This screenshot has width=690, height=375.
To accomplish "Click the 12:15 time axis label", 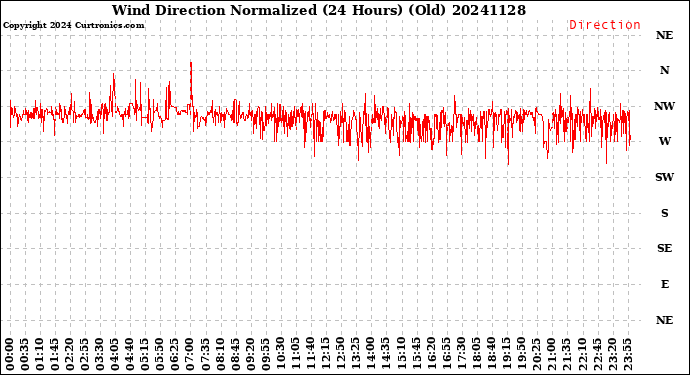I will [x=325, y=355].
